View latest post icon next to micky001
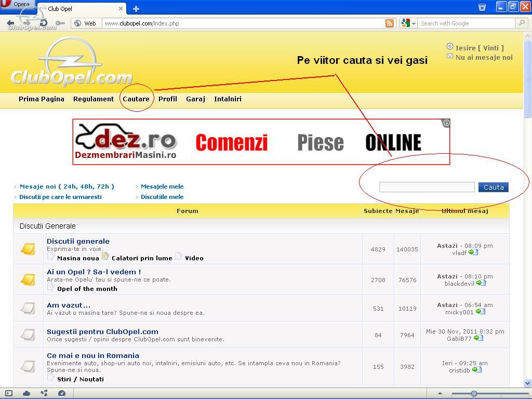 point(480,312)
